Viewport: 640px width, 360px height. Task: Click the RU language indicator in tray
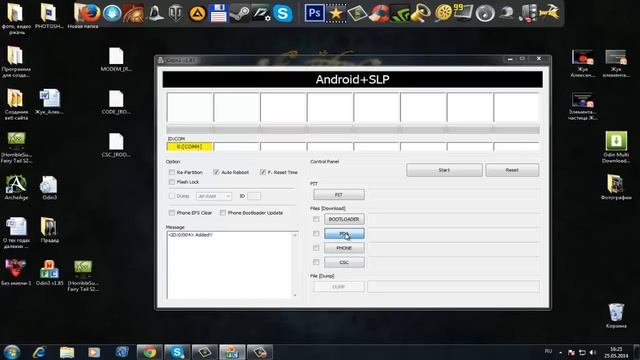point(548,351)
